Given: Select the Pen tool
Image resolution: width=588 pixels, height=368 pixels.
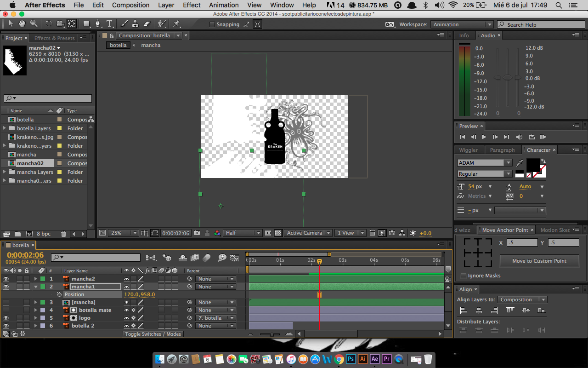Looking at the screenshot, I should 97,23.
